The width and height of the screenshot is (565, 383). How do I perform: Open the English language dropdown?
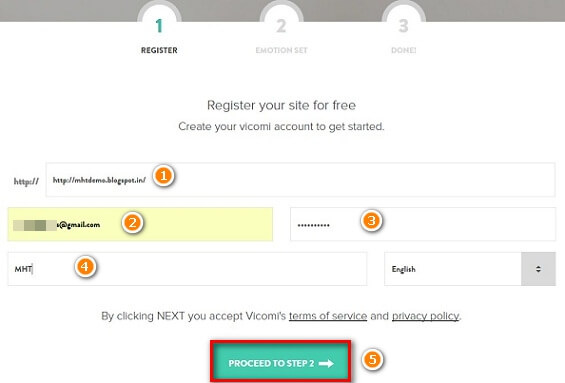click(x=470, y=269)
